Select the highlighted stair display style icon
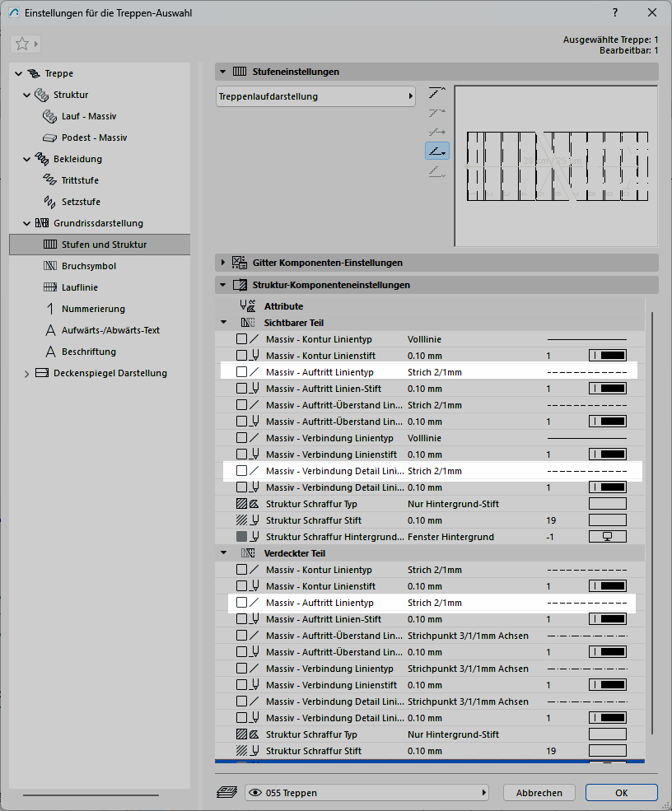 pos(436,151)
